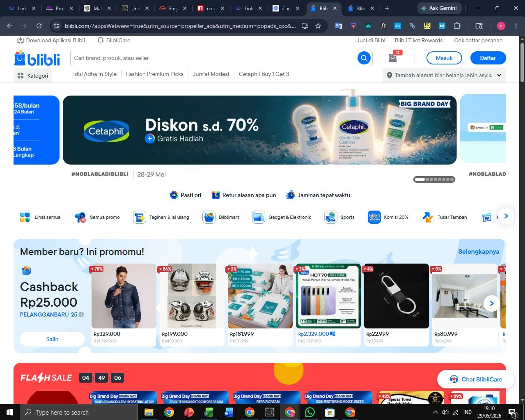The height and width of the screenshot is (420, 525).
Task: Open Blibli Tiket Rewards link
Action: pos(419,40)
